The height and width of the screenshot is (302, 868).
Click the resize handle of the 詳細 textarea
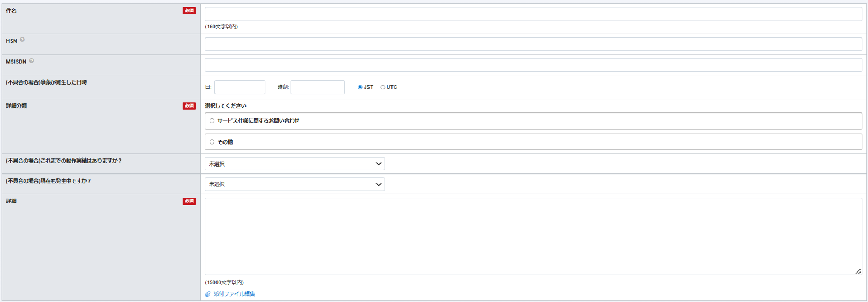(x=858, y=271)
